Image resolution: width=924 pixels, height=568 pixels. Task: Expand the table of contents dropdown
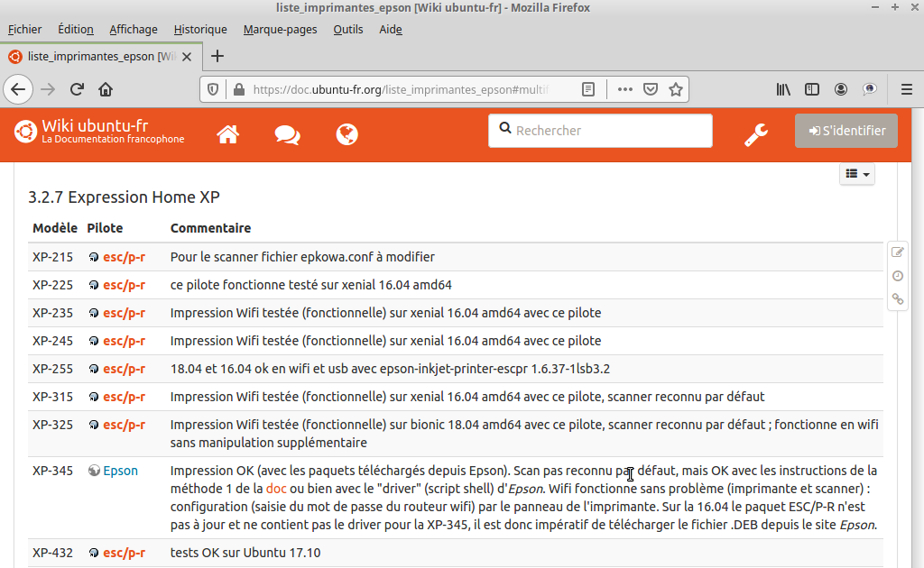tap(857, 174)
